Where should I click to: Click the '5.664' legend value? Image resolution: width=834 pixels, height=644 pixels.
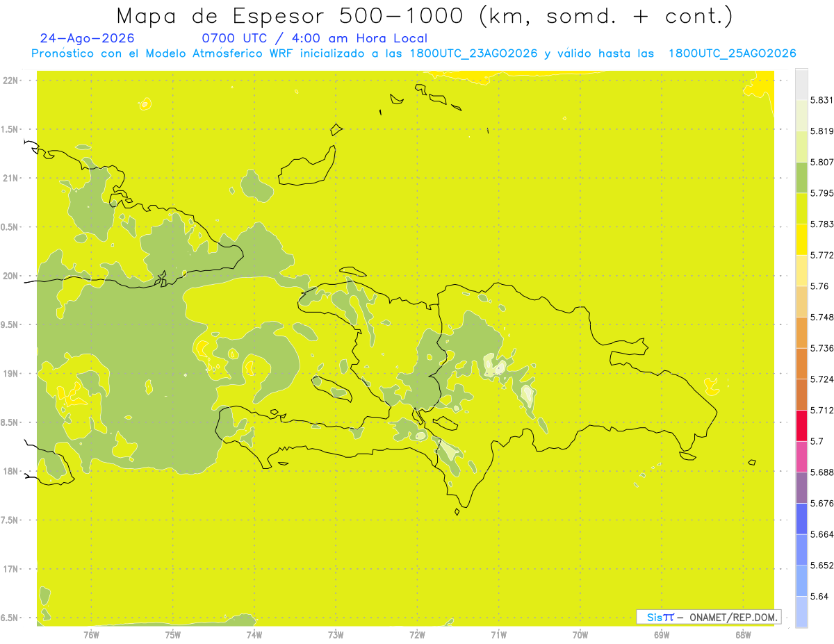pyautogui.click(x=822, y=534)
